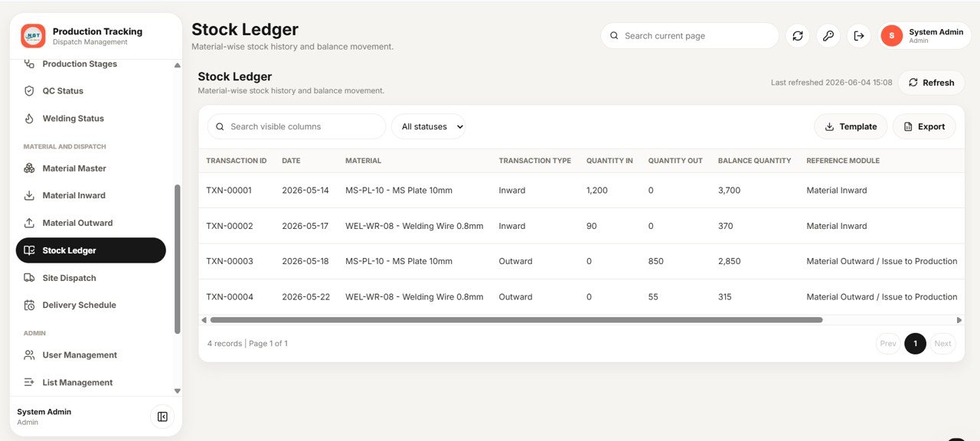Click the sidebar vertical scrollbar thumb
Image resolution: width=980 pixels, height=441 pixels.
point(178,259)
